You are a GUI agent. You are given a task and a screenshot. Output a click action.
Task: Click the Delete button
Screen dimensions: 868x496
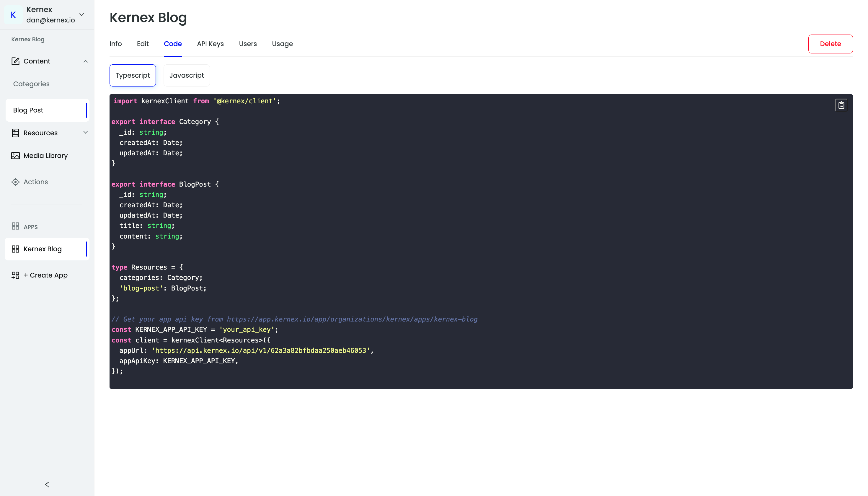point(830,44)
